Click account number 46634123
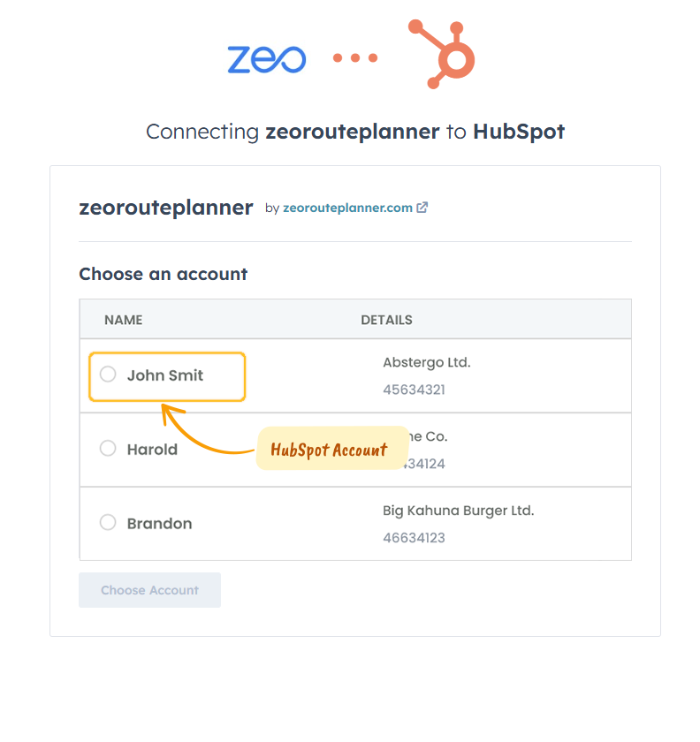This screenshot has height=742, width=700. pos(414,538)
